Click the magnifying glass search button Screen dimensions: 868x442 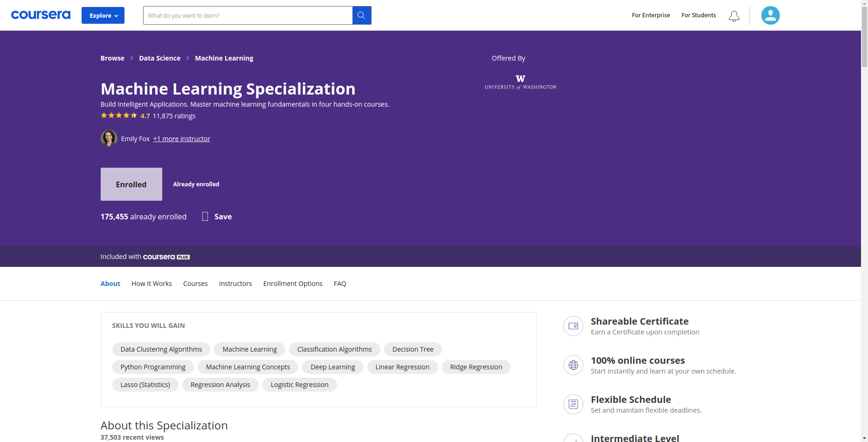362,15
